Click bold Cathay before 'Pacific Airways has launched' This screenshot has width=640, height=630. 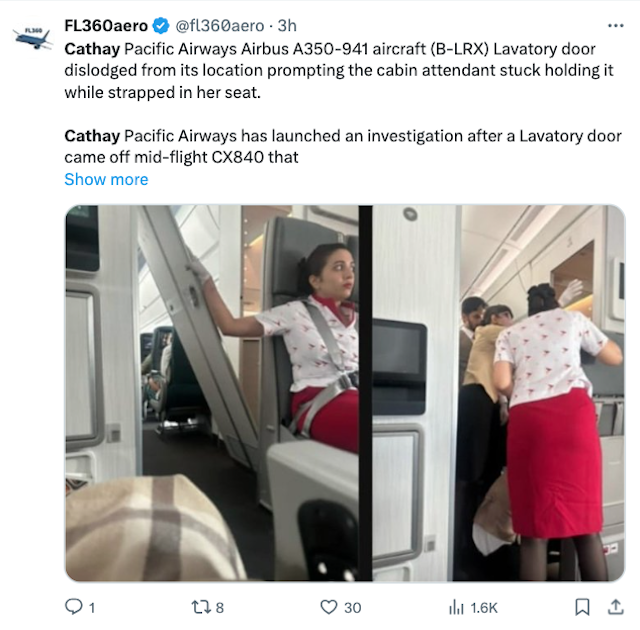click(x=92, y=135)
